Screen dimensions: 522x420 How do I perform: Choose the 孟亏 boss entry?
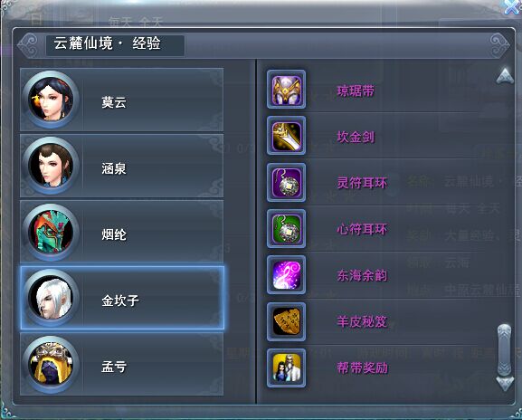[x=122, y=364]
